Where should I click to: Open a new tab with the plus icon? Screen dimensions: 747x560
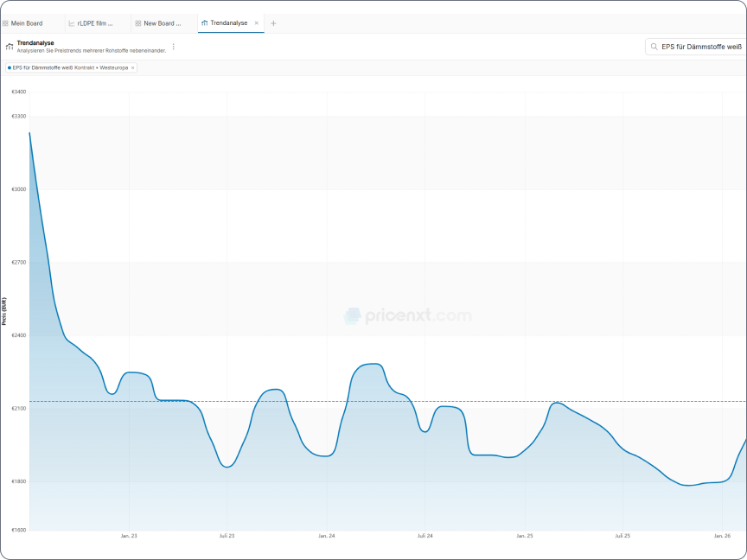click(x=273, y=23)
